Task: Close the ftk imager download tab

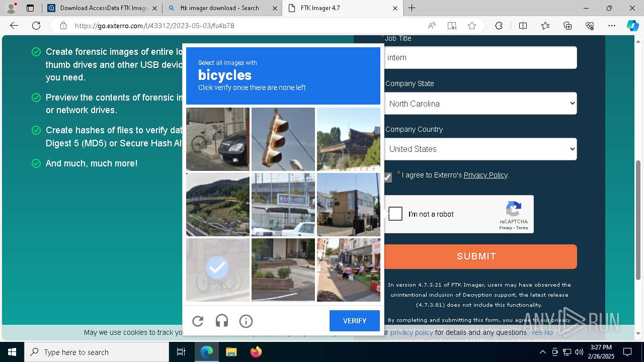Action: coord(275,8)
